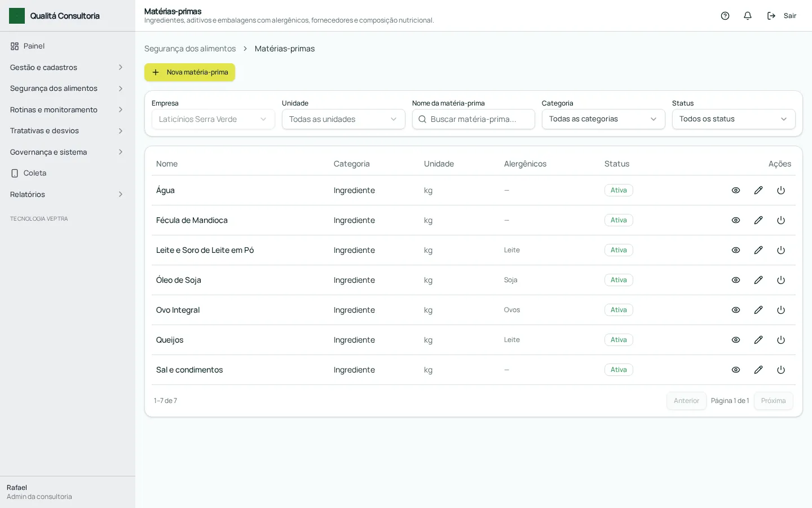Screen dimensions: 812x508
Task: Edit Fécula de Mandioca entry
Action: click(x=758, y=220)
